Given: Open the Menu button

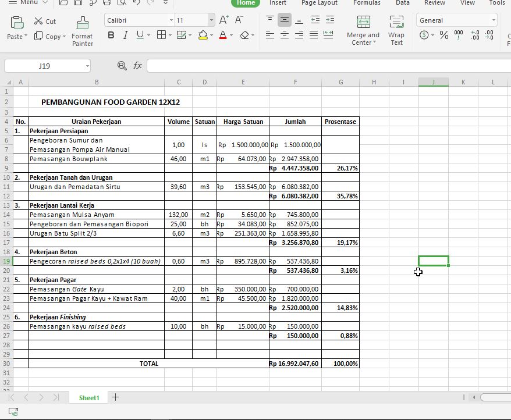Looking at the screenshot, I should point(29,2).
